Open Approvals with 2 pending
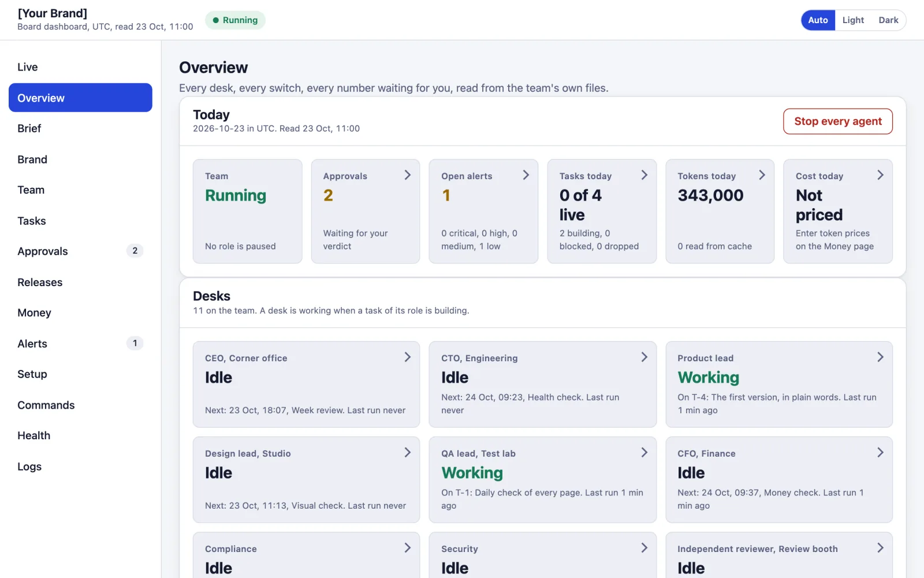This screenshot has height=578, width=924. 80,251
